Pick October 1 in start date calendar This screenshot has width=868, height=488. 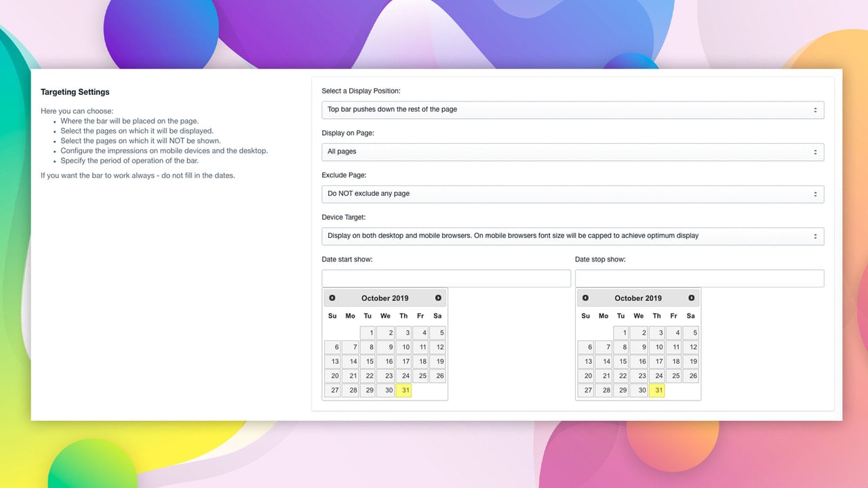[x=368, y=333]
